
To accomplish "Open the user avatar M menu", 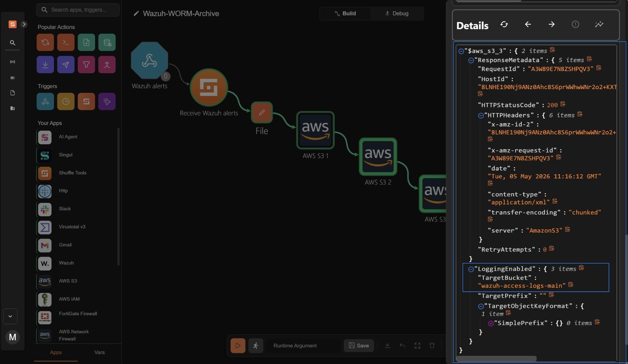I will pyautogui.click(x=13, y=337).
